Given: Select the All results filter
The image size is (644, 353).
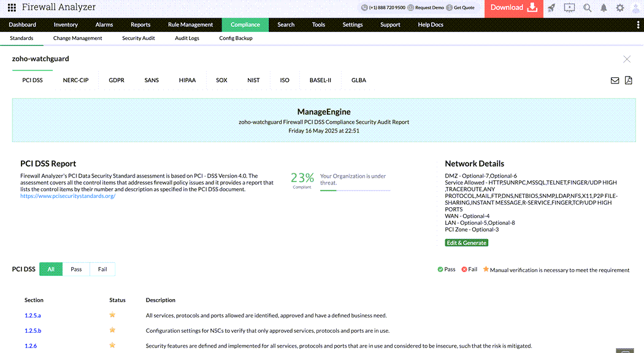Looking at the screenshot, I should tap(50, 268).
